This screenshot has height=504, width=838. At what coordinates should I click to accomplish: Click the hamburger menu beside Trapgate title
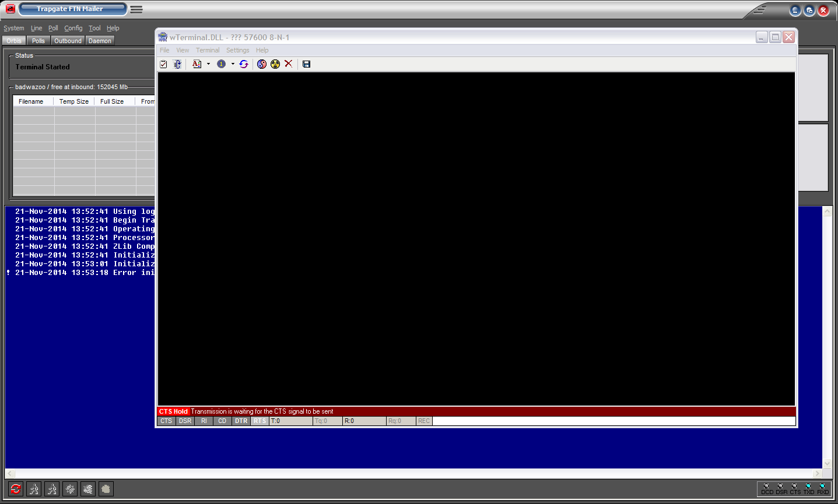coord(136,9)
